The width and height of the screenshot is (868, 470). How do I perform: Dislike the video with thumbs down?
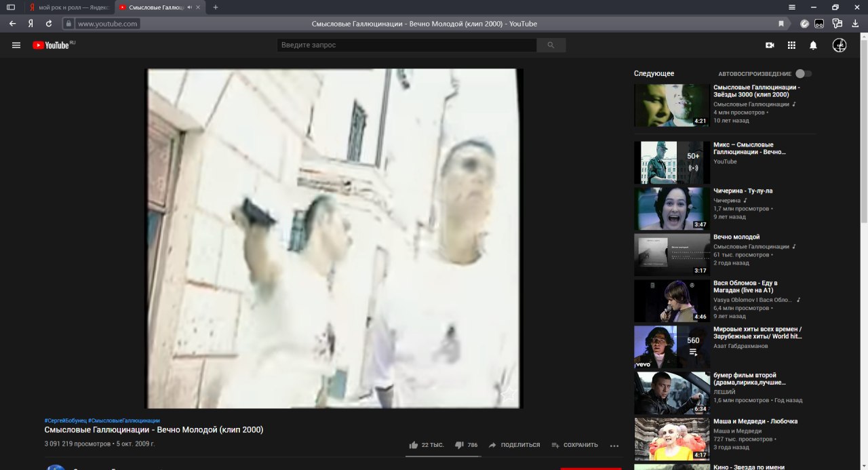(467, 445)
